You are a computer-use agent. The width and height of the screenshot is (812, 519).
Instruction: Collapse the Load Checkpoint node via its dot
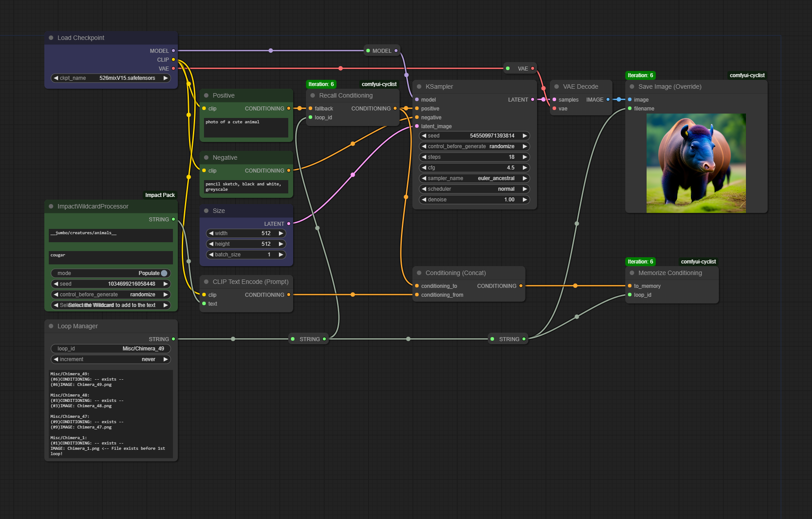tap(51, 38)
